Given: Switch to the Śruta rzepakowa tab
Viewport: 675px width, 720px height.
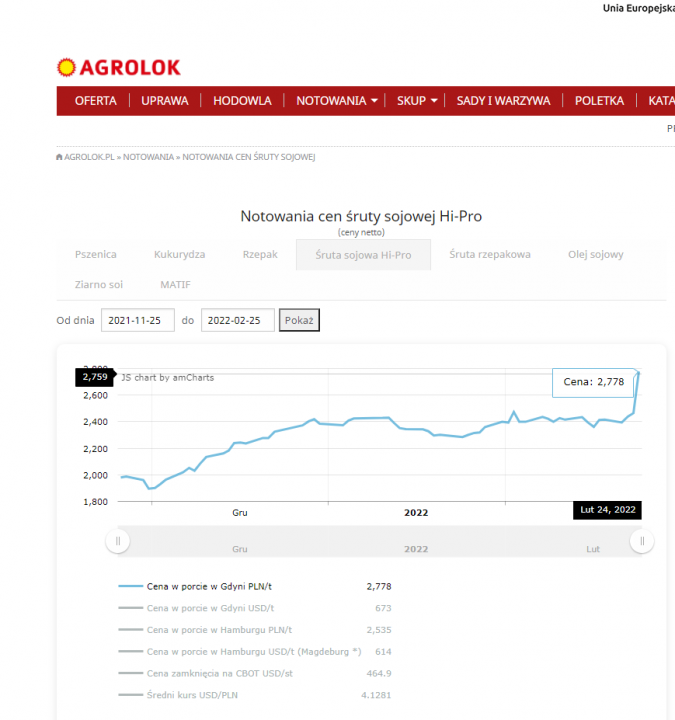Looking at the screenshot, I should coord(490,255).
